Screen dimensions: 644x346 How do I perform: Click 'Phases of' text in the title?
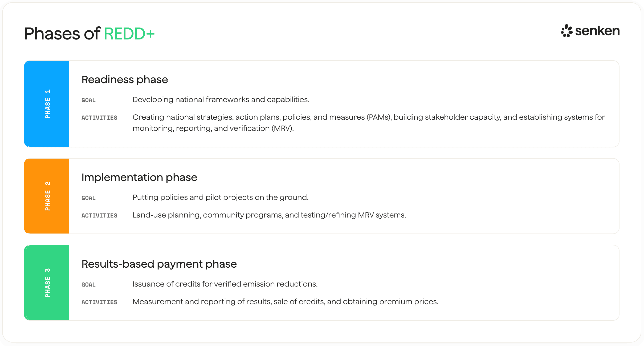[62, 34]
